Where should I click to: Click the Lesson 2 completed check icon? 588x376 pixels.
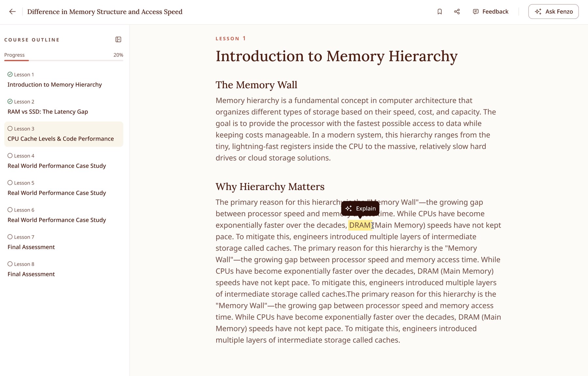10,102
